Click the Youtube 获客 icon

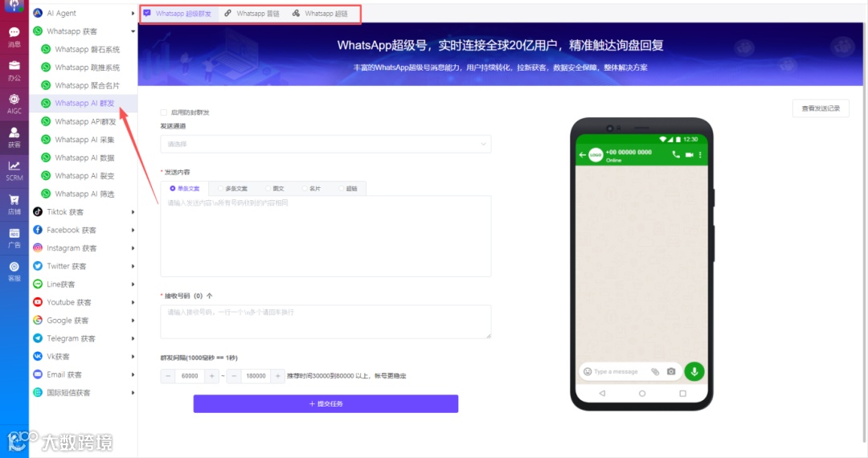[38, 302]
